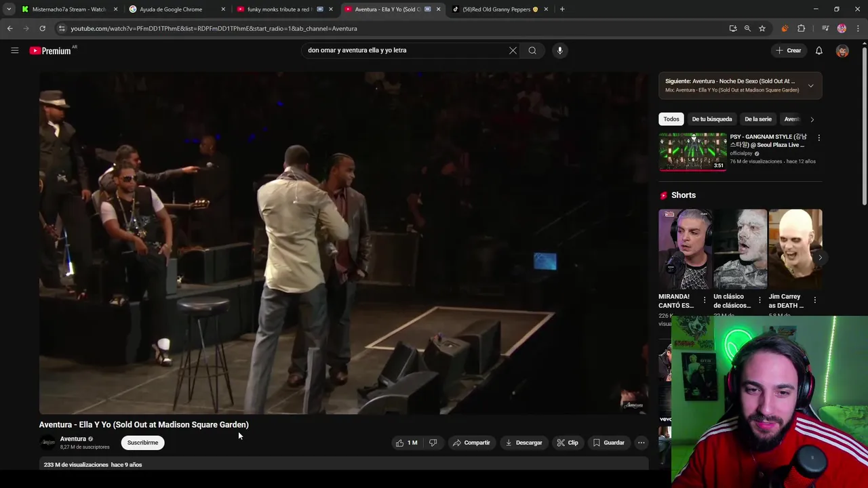Go back in browser history
Image resolution: width=868 pixels, height=488 pixels.
click(9, 28)
